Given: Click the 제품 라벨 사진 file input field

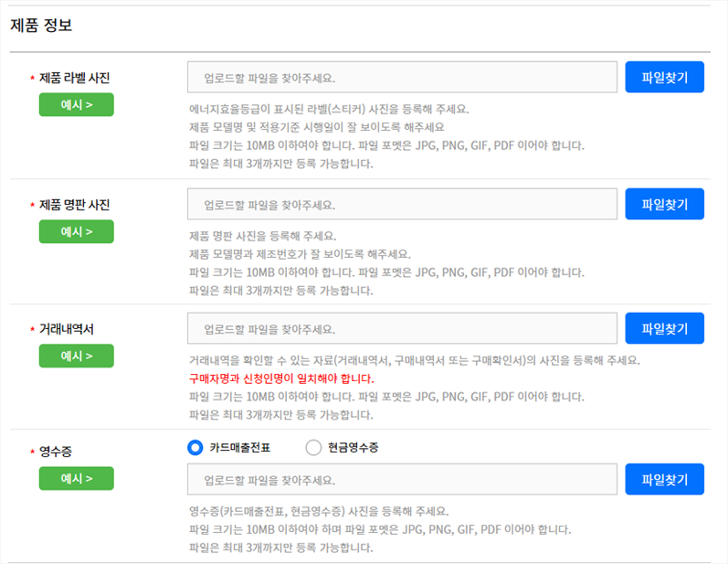Looking at the screenshot, I should (402, 77).
